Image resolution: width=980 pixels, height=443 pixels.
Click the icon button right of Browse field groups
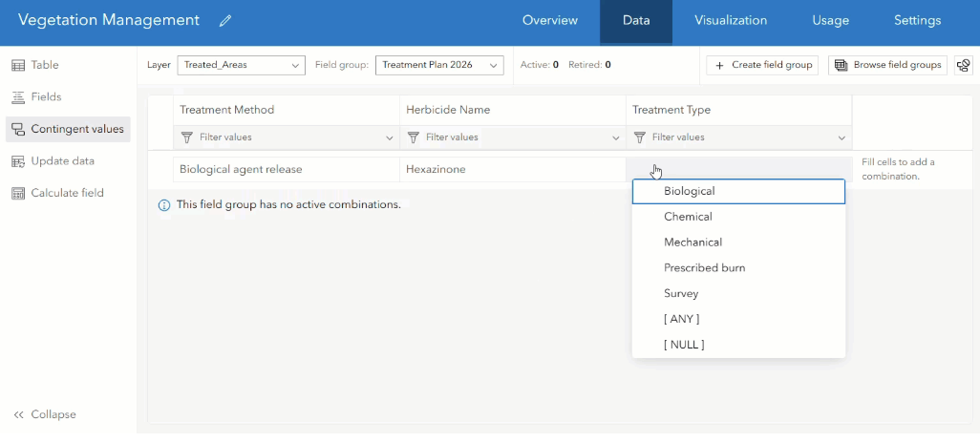tap(963, 65)
